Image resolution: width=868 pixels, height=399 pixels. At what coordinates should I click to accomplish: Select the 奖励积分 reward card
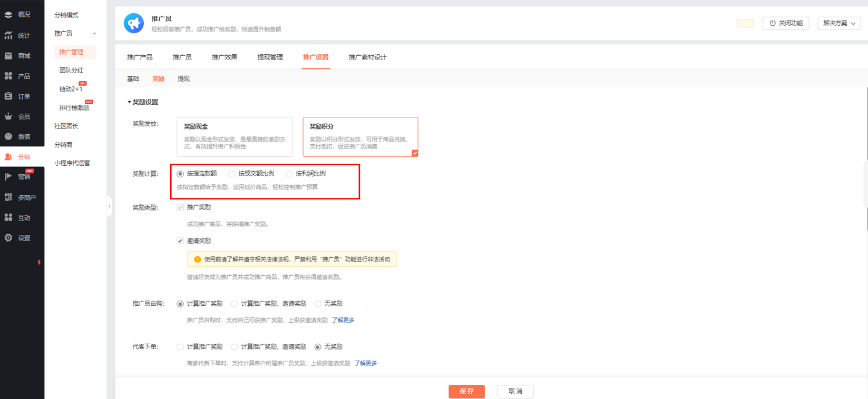360,137
